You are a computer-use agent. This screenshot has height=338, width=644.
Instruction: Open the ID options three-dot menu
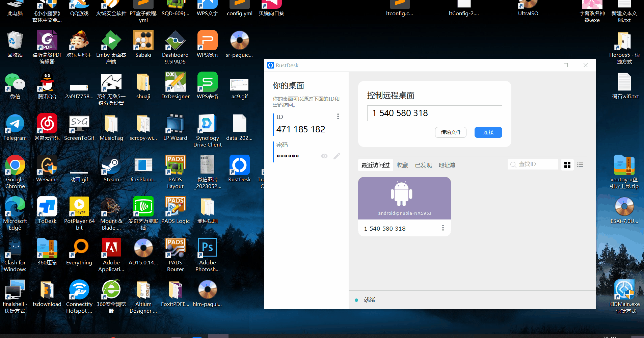coord(338,116)
